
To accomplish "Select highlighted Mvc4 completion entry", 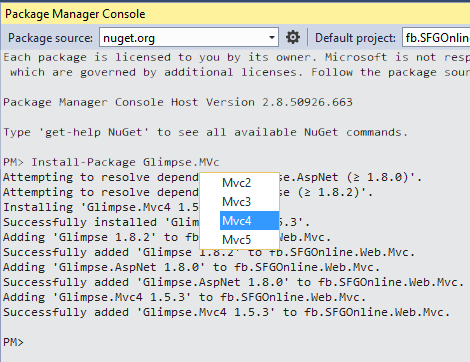I will 249,220.
